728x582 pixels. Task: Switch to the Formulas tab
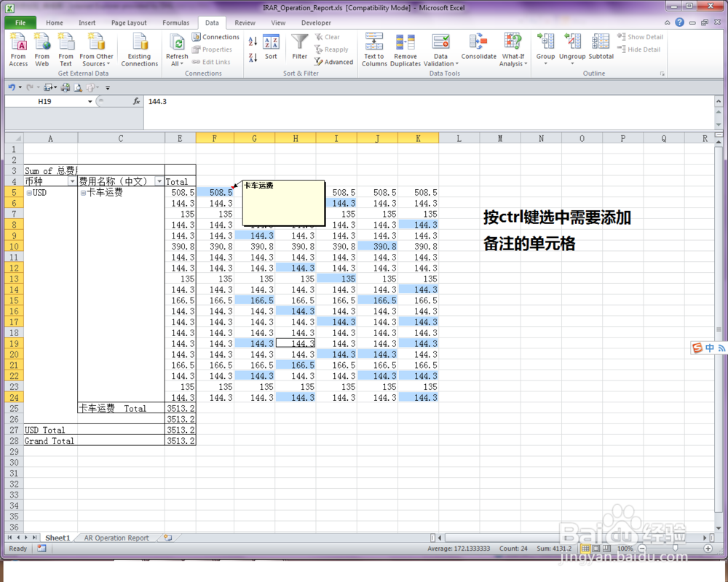[x=176, y=23]
